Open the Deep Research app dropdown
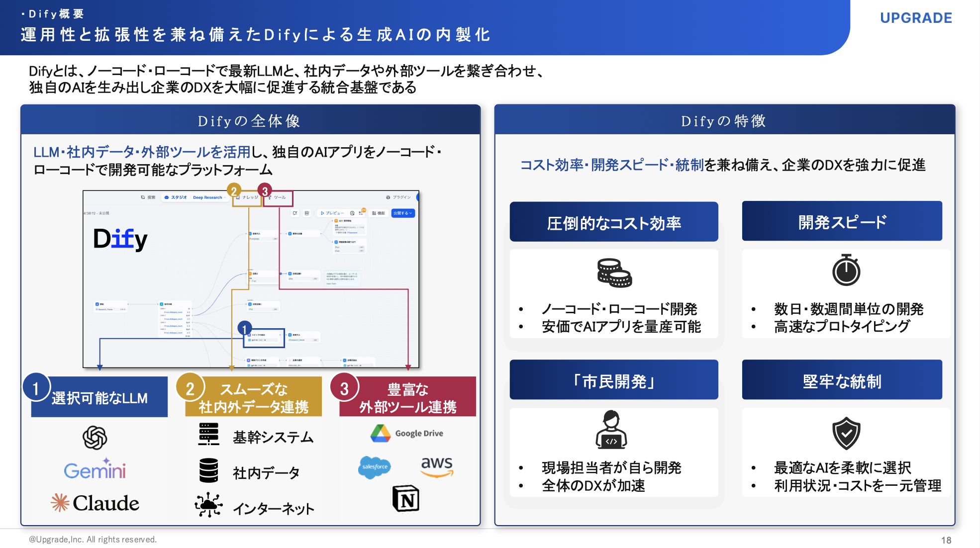This screenshot has width=980, height=548. 208,197
